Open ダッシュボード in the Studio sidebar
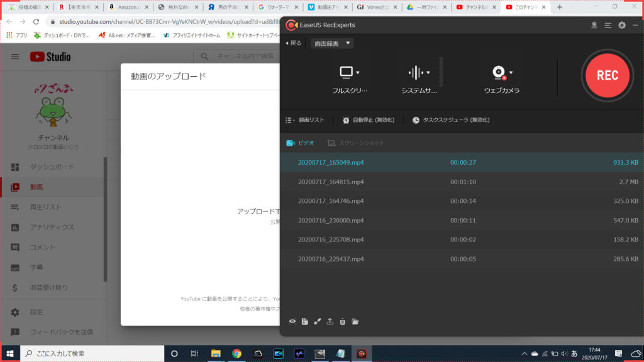Image resolution: width=644 pixels, height=362 pixels. 53,167
